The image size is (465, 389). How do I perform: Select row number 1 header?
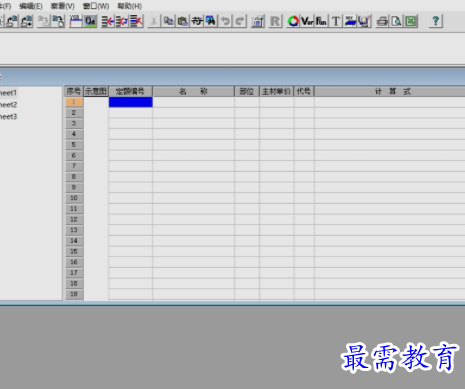[x=74, y=102]
